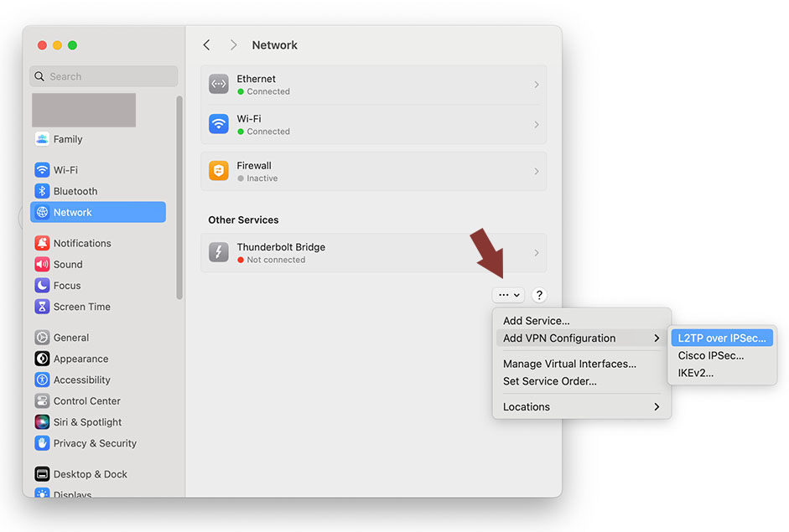Select Siri & Spotlight in the sidebar

pyautogui.click(x=87, y=422)
